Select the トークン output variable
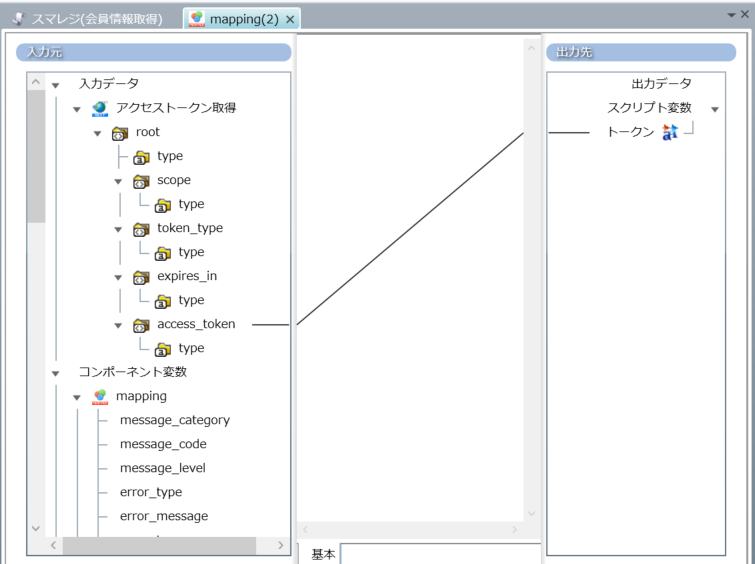Screen dimensions: 755x564 (630, 131)
